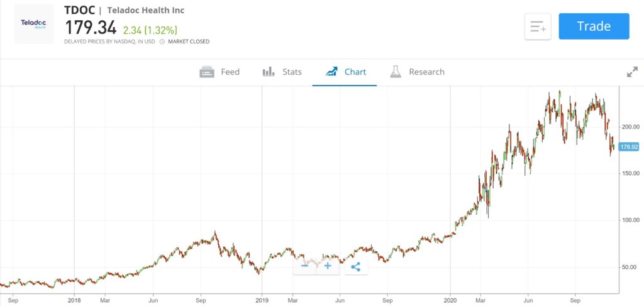Open the Feed tab
The image size is (644, 306).
click(x=219, y=72)
